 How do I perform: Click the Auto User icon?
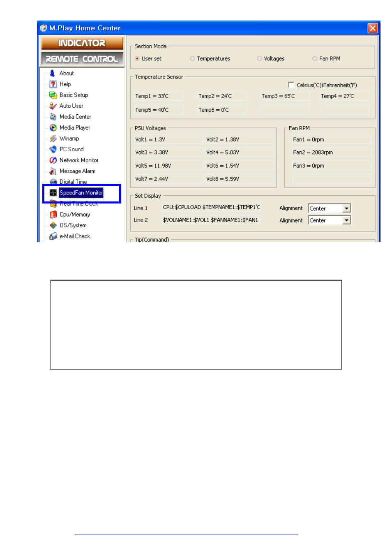[x=53, y=106]
